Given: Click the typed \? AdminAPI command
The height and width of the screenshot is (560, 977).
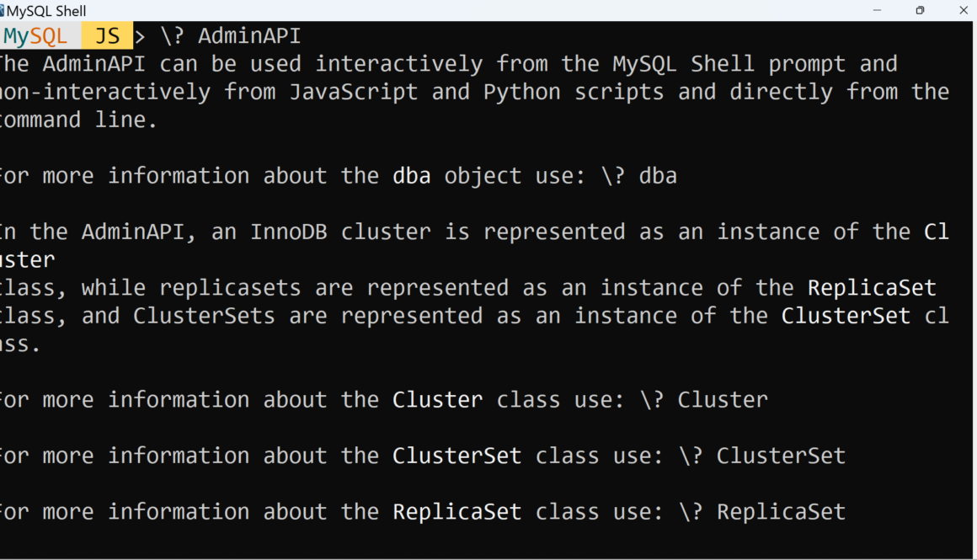Looking at the screenshot, I should click(230, 36).
